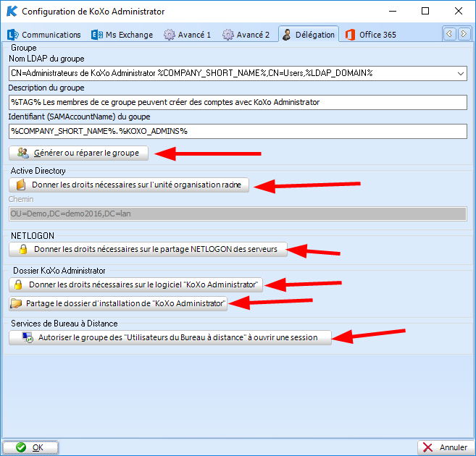Click the remote desktop icon on Autoriser button
476x456 pixels.
(x=28, y=337)
